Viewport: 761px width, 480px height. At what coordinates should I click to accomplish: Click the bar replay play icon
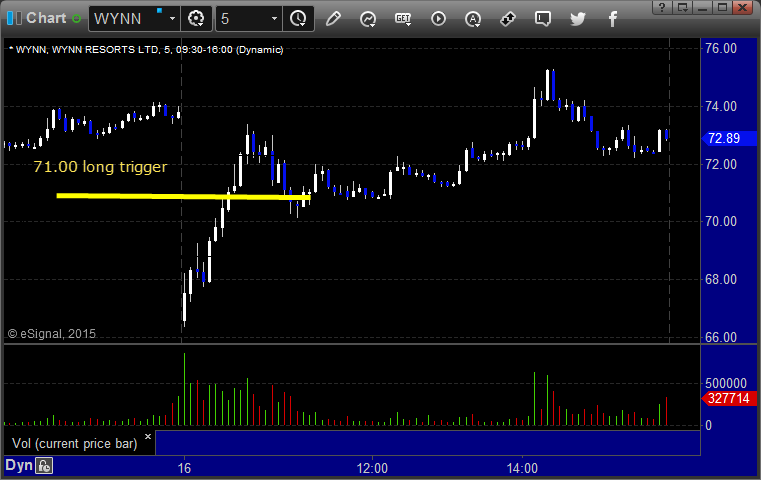(x=438, y=19)
